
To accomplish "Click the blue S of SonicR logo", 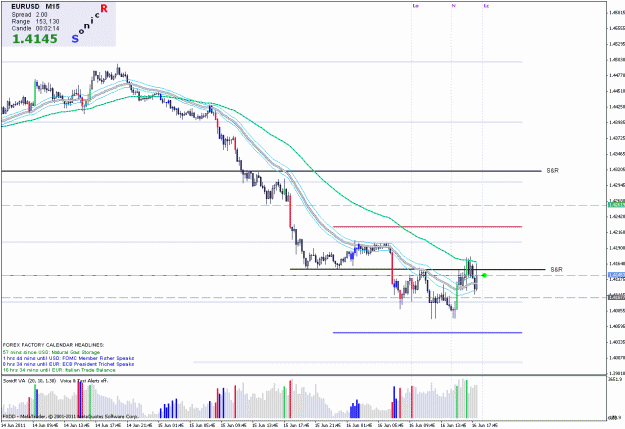I will (x=75, y=39).
